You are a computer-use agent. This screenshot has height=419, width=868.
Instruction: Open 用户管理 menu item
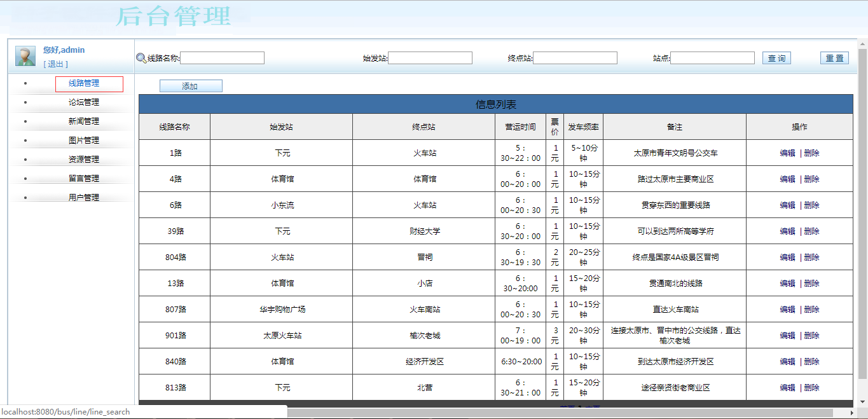(x=84, y=198)
